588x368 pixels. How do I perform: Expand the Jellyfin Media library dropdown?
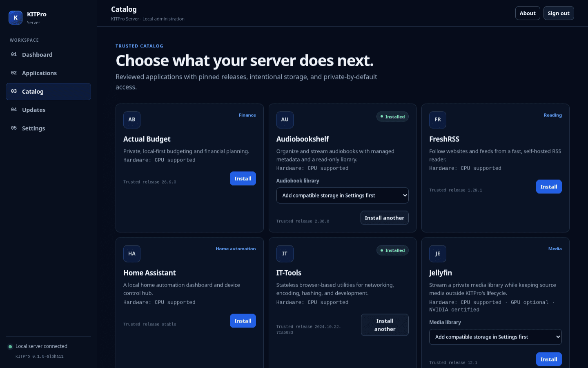point(495,337)
